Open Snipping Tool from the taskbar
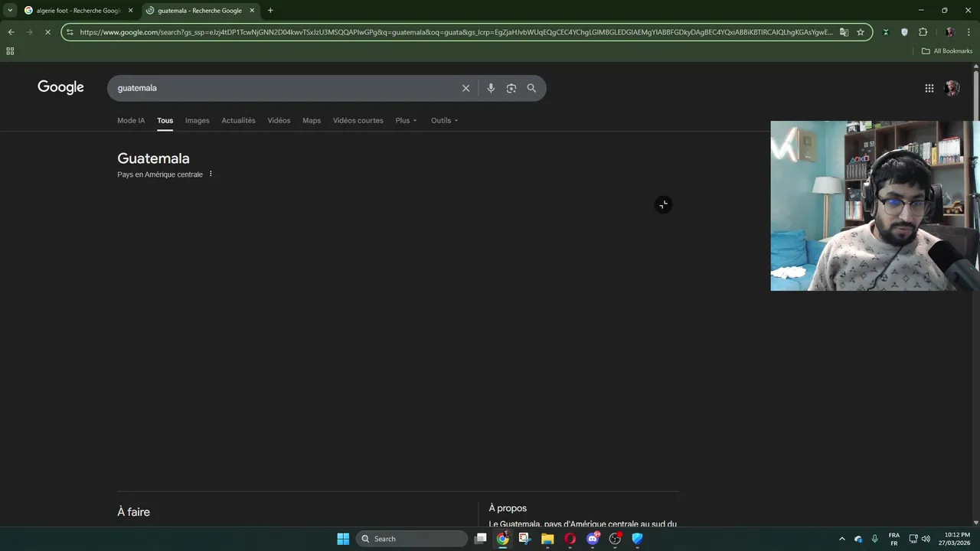The width and height of the screenshot is (980, 551). tap(524, 539)
